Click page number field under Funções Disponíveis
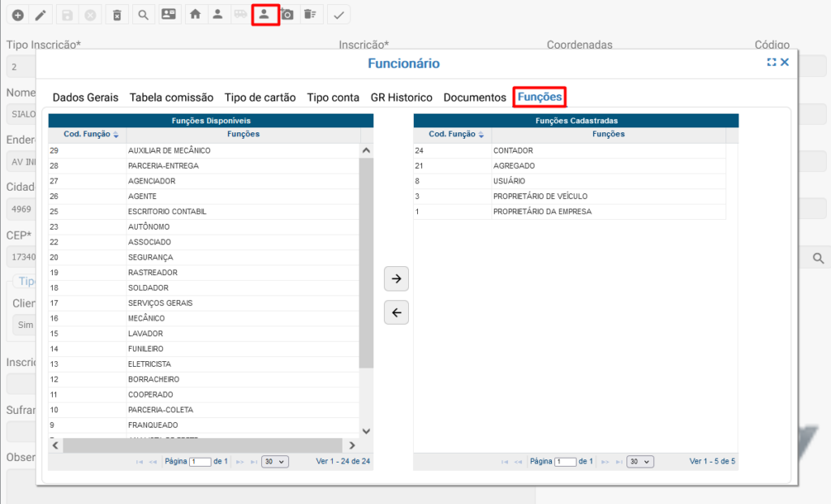 200,461
